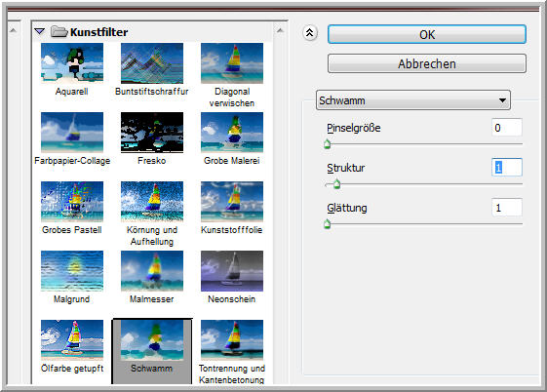Screen dimensions: 547x392
Task: Click the Abbrechen button
Action: click(427, 63)
